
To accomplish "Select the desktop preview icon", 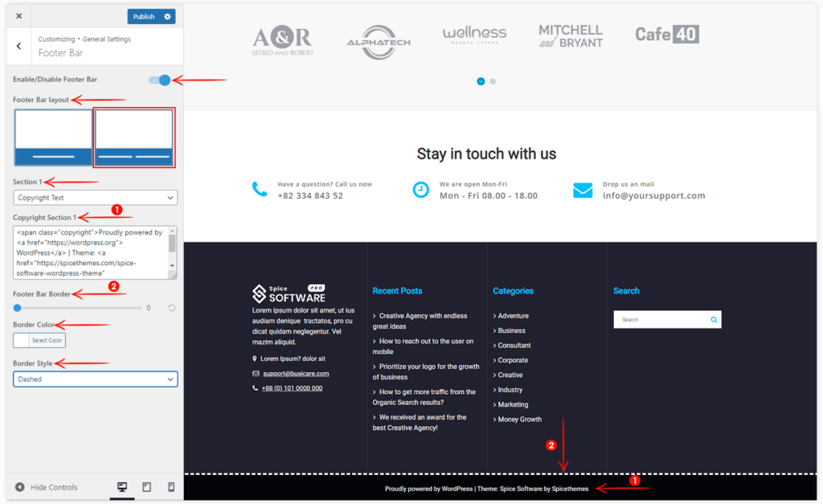I will pos(121,487).
